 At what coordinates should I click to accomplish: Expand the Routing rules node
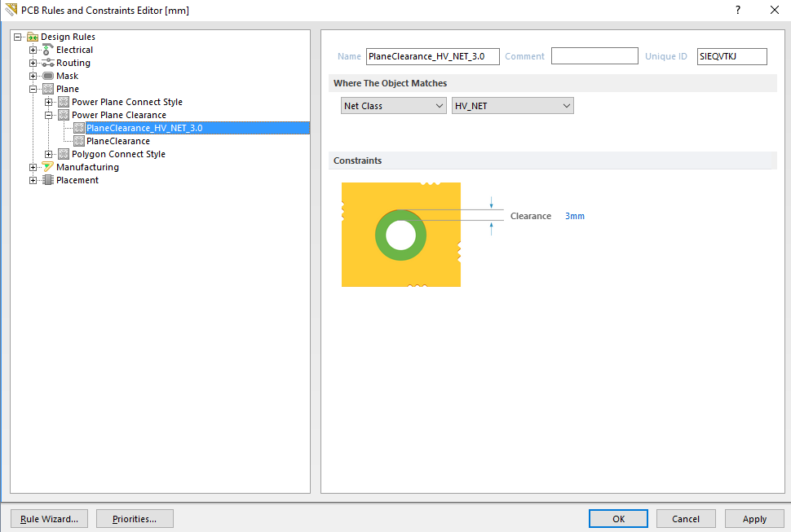tap(33, 63)
